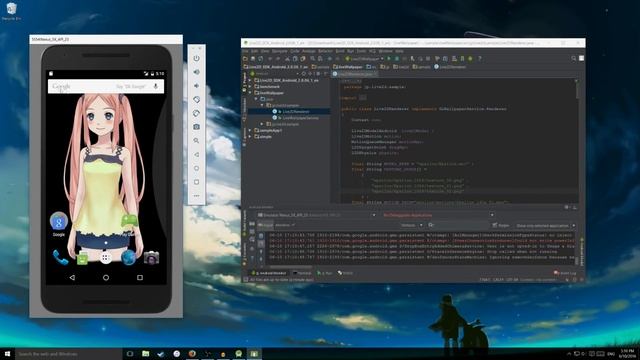The image size is (640, 360).
Task: Open the Event Log in status bar
Action: (x=565, y=273)
